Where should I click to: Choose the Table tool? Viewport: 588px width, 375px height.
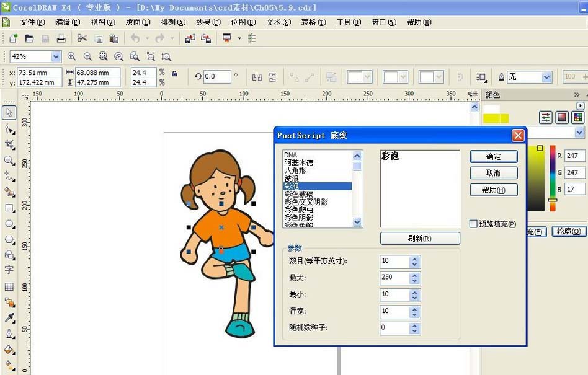(9, 287)
